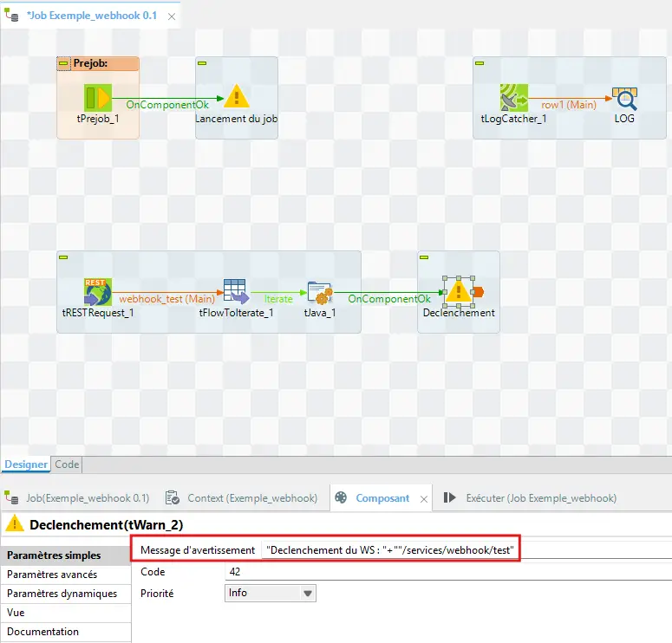Click the tFlowToIterate_1 component icon
This screenshot has width=672, height=643.
[x=236, y=292]
